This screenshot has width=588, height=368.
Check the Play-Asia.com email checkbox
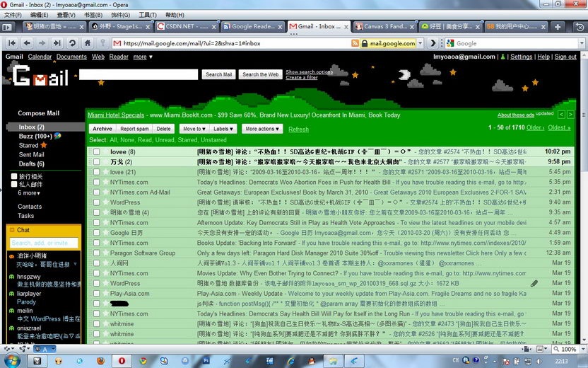click(96, 294)
